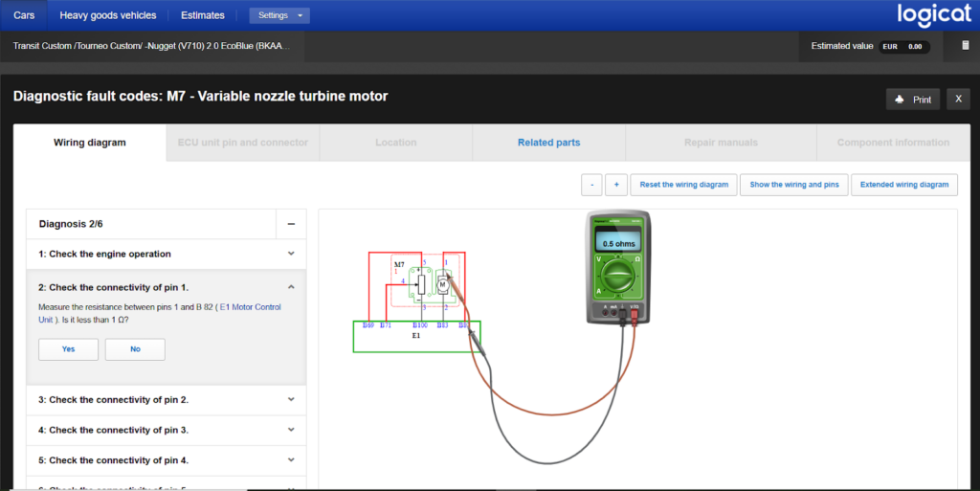Switch to the Component information tab
The image size is (980, 491).
(x=893, y=143)
